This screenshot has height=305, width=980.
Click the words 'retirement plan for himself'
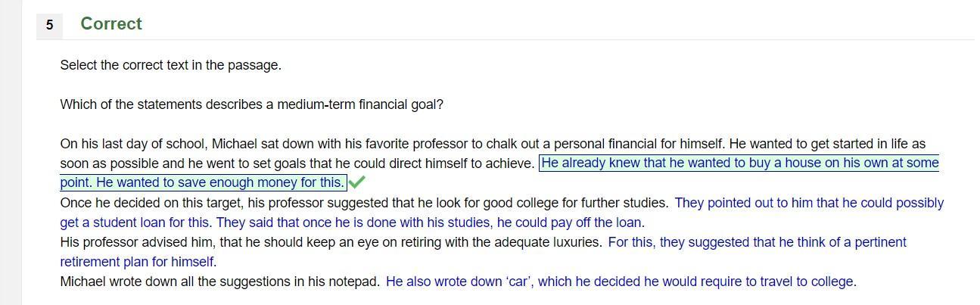click(x=137, y=262)
